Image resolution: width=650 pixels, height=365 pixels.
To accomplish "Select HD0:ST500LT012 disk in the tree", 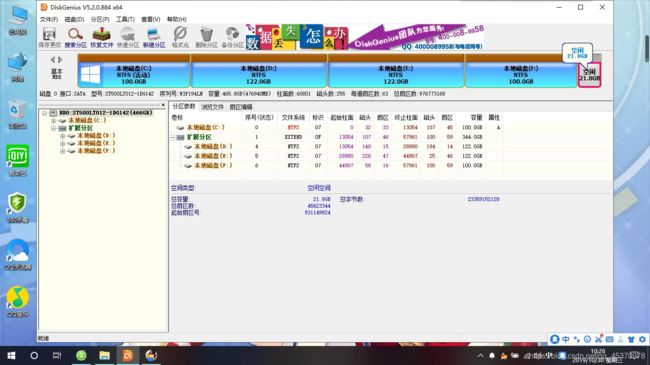I will [x=106, y=113].
